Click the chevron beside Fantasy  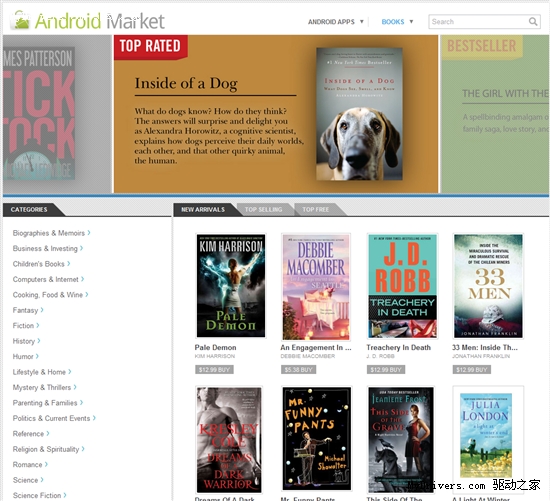click(42, 310)
